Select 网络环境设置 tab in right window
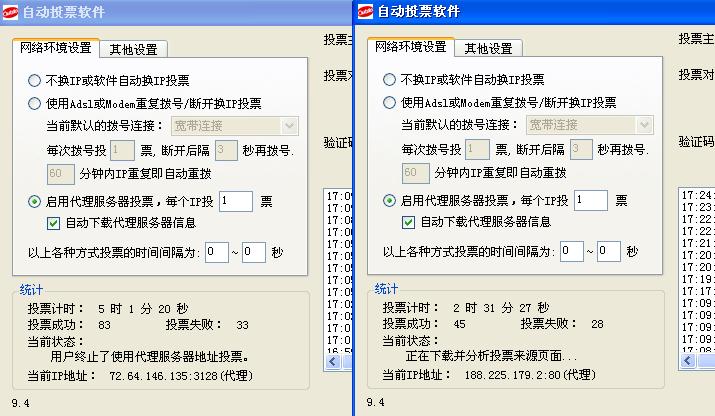This screenshot has height=416, width=715. pyautogui.click(x=410, y=47)
